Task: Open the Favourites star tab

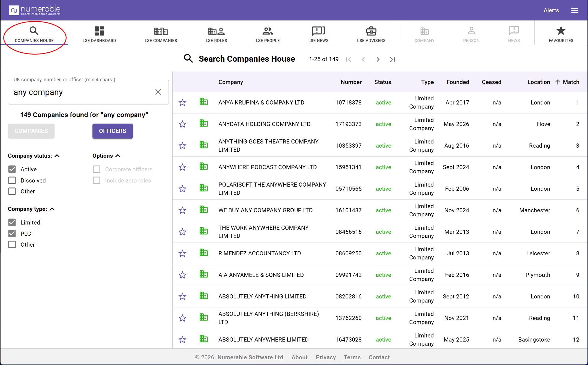Action: tap(561, 34)
